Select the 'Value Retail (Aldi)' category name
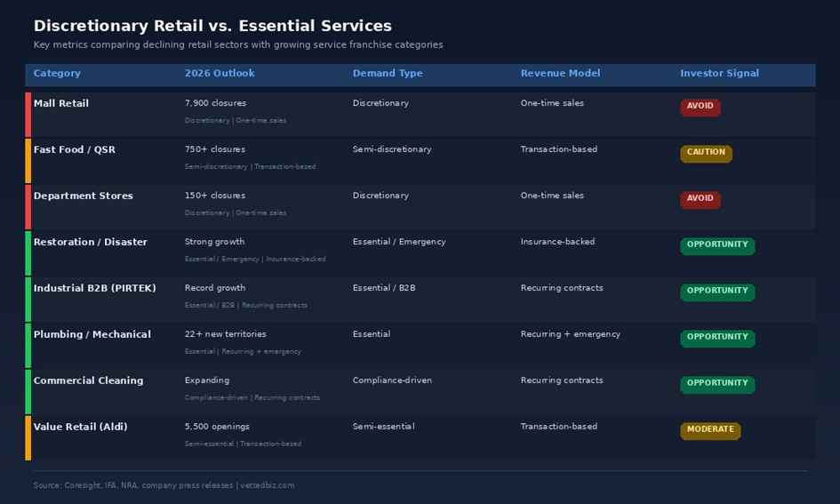The image size is (840, 504). pos(80,427)
